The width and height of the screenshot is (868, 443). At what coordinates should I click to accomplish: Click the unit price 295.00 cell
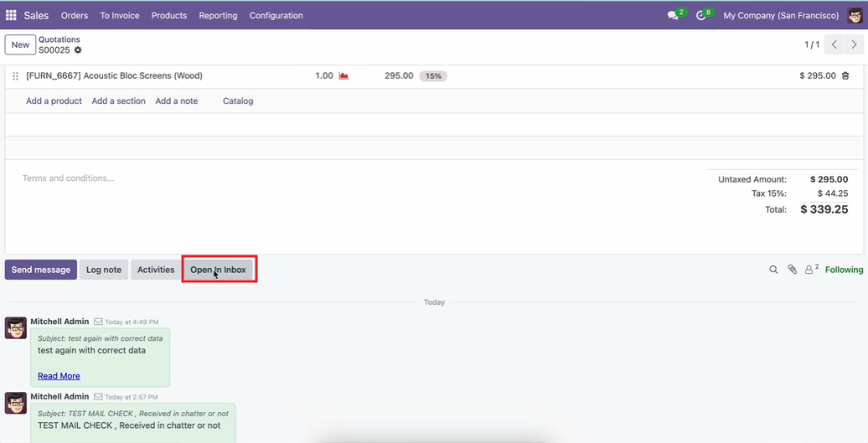click(x=399, y=75)
